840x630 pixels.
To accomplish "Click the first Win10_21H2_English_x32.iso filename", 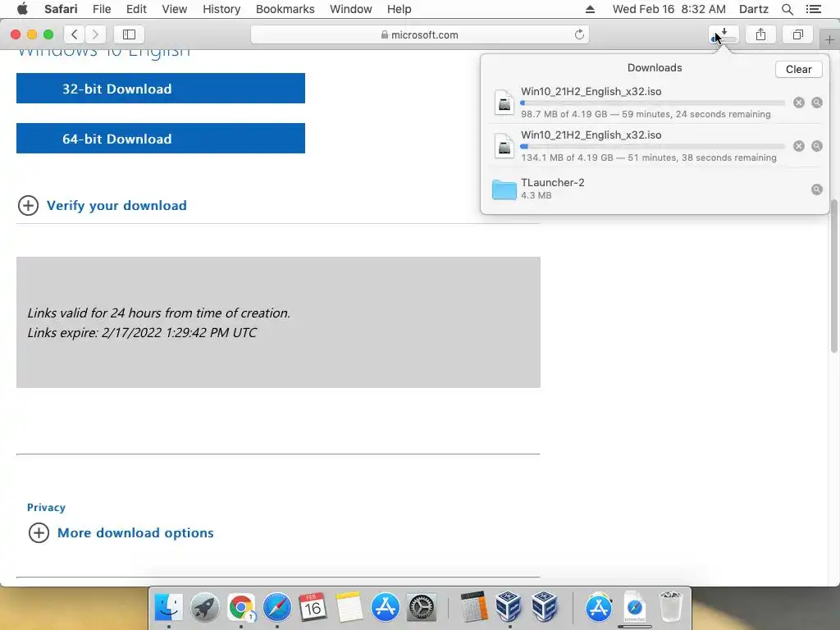I will (591, 92).
